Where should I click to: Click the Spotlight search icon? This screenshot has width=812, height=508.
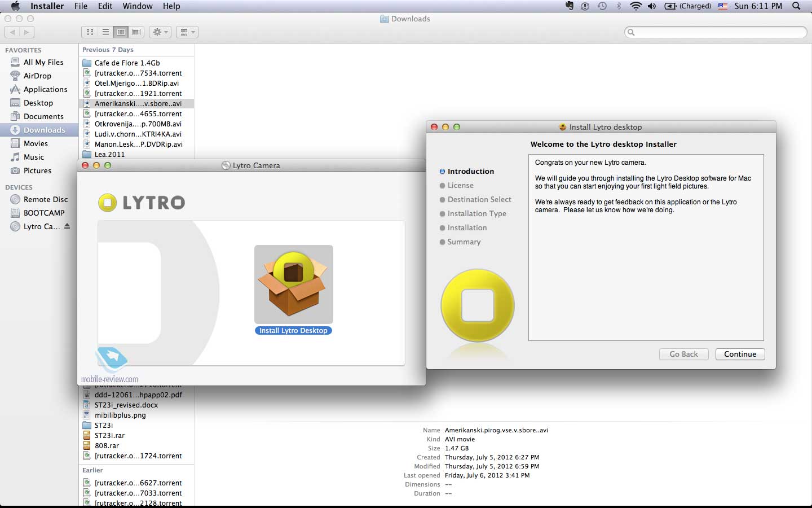point(796,6)
